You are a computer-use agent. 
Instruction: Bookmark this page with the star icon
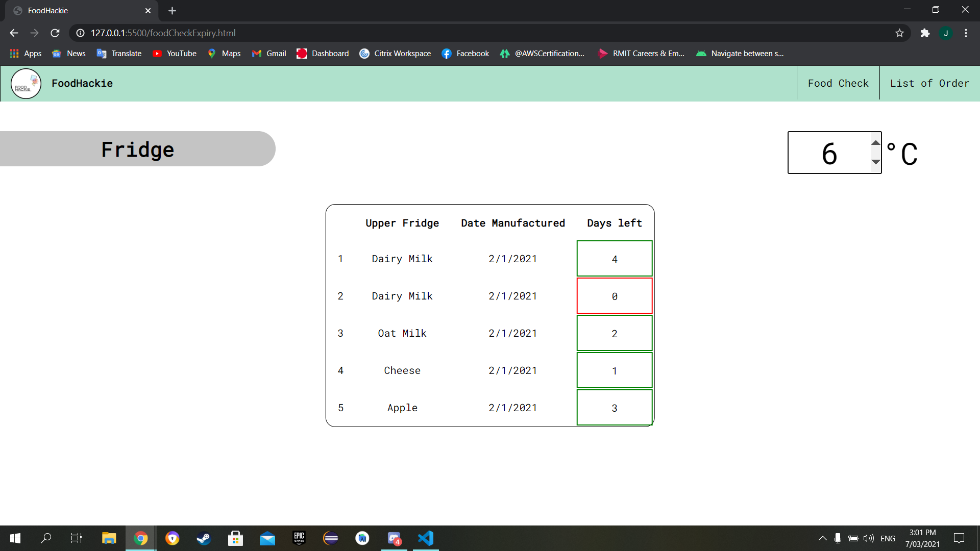pos(899,33)
